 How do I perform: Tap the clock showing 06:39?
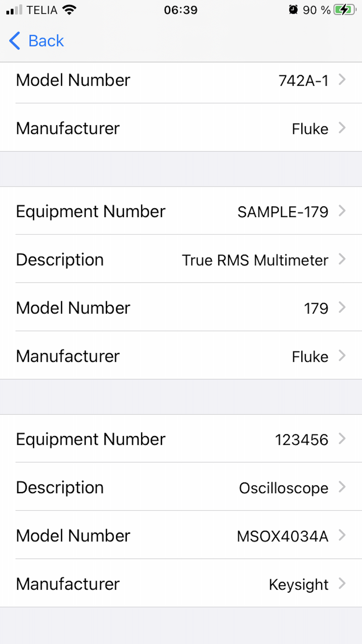click(x=181, y=10)
